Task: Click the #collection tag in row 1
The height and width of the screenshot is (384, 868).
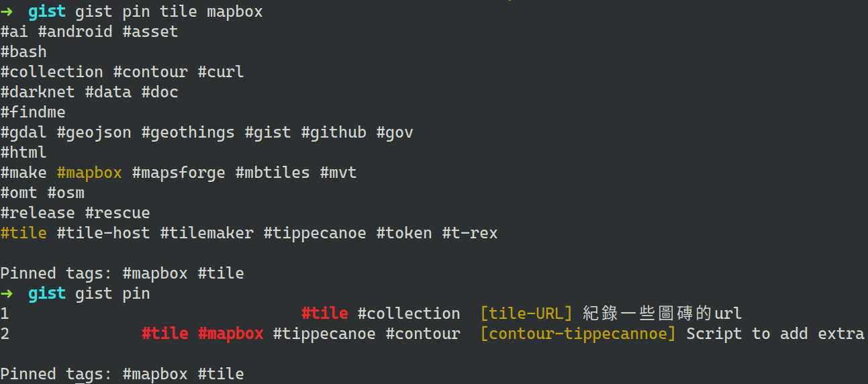Action: click(409, 314)
